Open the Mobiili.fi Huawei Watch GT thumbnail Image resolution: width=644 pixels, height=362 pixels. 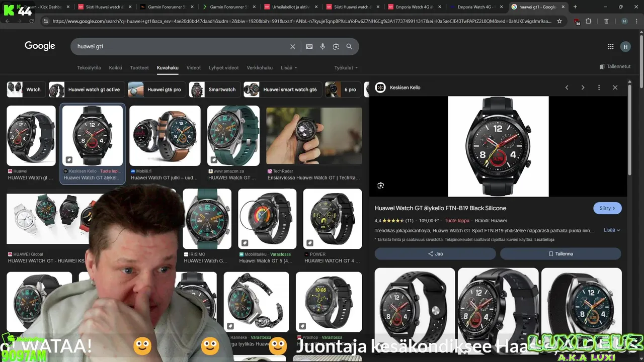[x=165, y=136]
